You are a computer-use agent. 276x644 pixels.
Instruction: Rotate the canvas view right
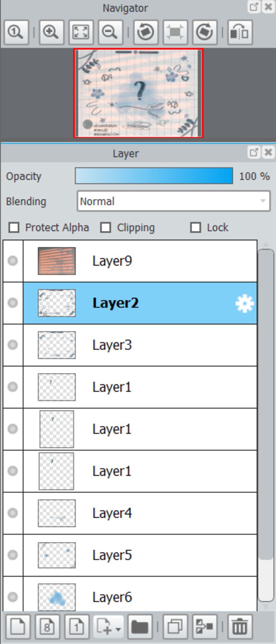click(205, 32)
